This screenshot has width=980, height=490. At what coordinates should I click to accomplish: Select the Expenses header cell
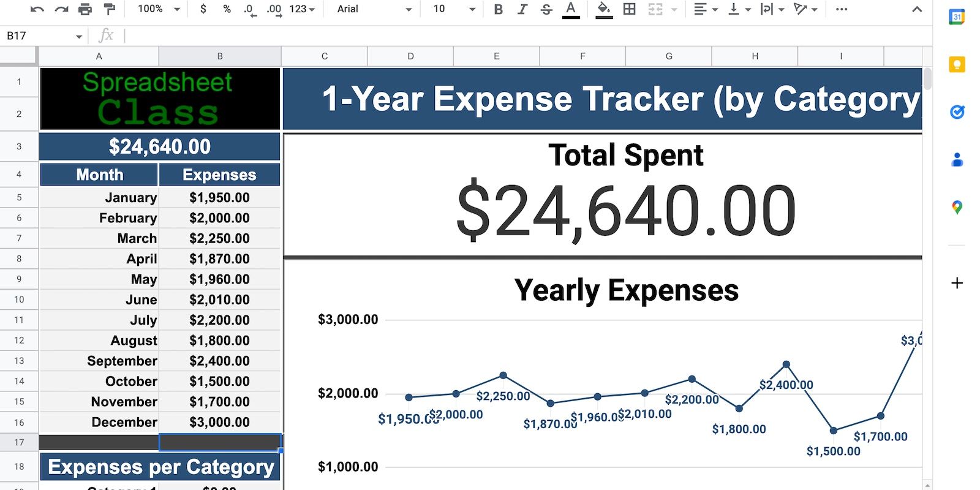tap(219, 175)
